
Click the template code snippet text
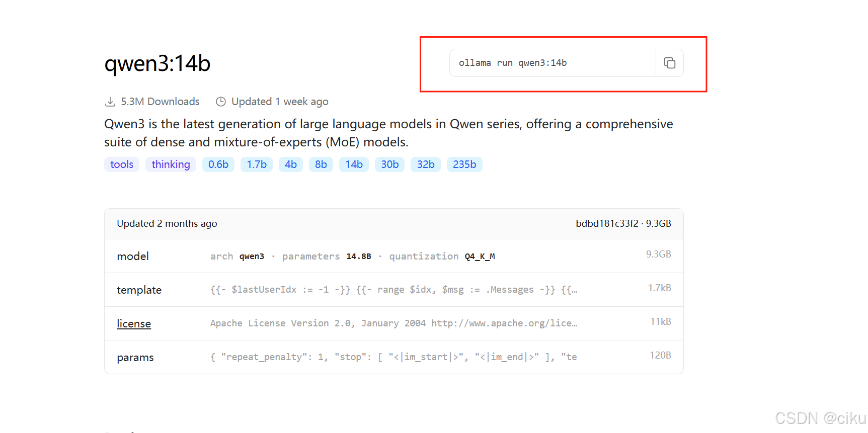393,290
